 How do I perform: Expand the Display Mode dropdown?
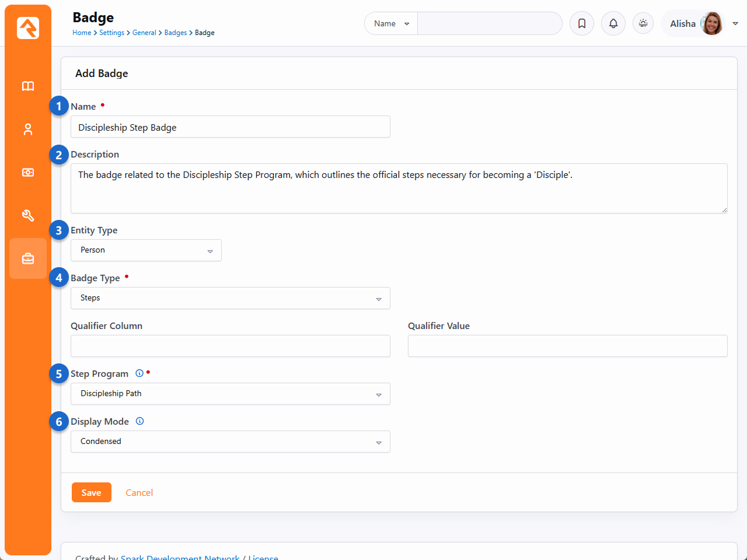(x=230, y=442)
